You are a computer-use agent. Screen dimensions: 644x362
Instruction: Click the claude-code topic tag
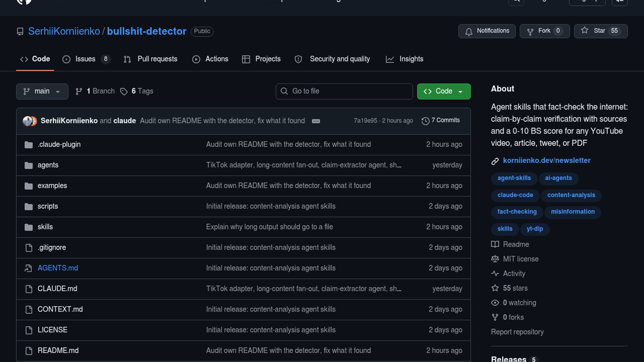coord(515,195)
